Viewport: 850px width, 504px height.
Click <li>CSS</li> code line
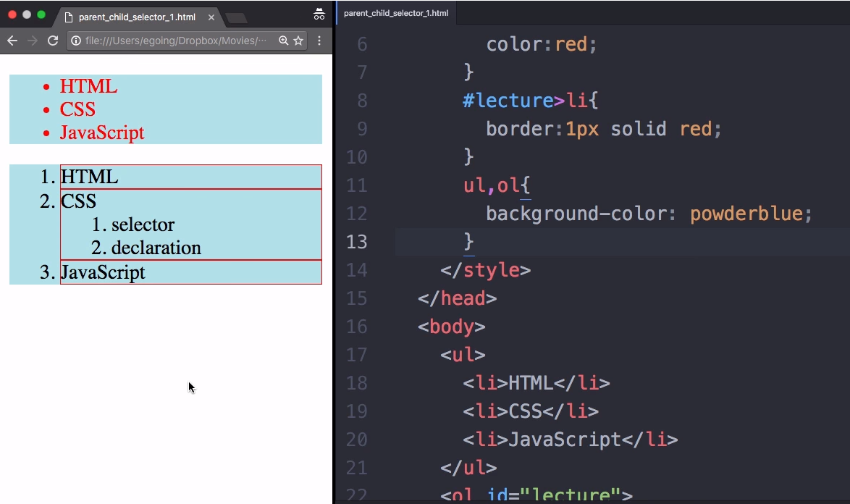coord(531,411)
